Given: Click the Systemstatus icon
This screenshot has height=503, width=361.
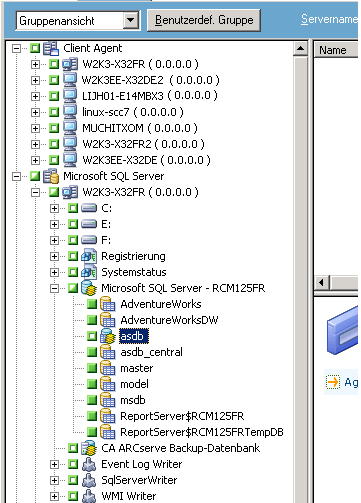Looking at the screenshot, I should pos(89,272).
